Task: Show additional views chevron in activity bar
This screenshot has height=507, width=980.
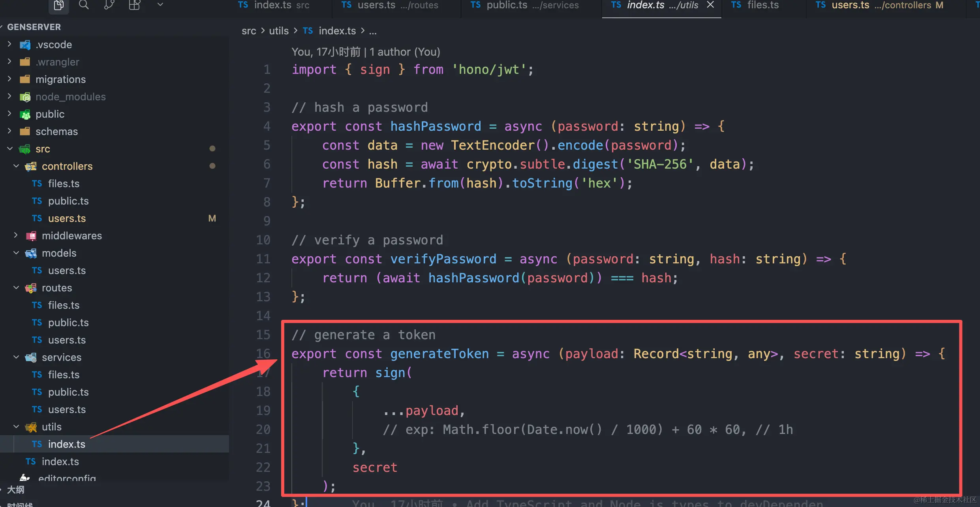Action: 160,5
